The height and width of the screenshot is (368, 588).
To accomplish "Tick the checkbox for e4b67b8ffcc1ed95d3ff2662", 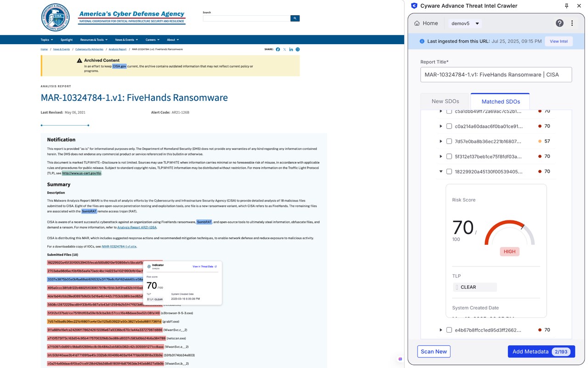I will [x=449, y=330].
